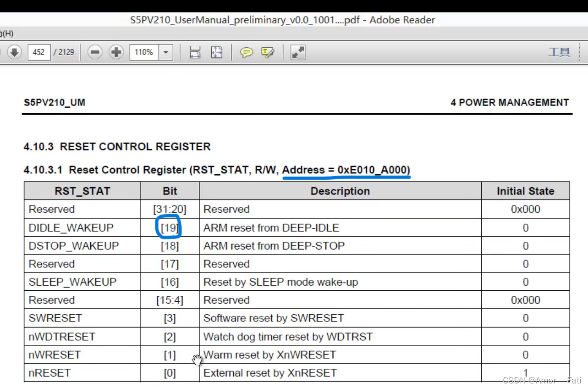Screen dimensions: 588x388
Task: Click the Address = 0xE010_A000 text
Action: point(345,170)
